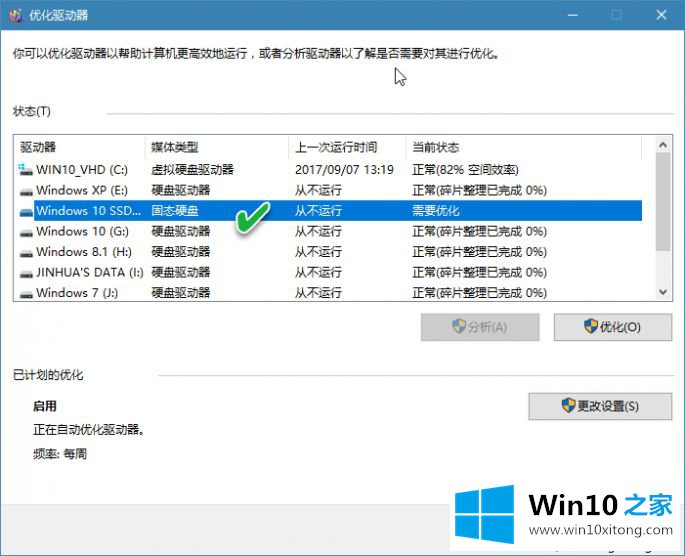
Task: Close the 优化驱动器 window
Action: (x=661, y=15)
